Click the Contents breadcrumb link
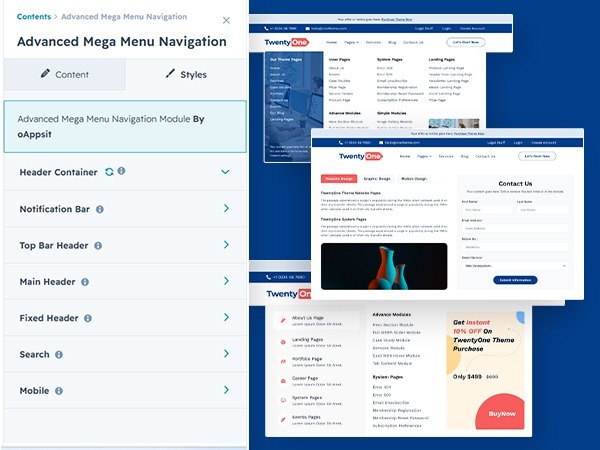Screen dimensions: 600x450 (x=34, y=16)
